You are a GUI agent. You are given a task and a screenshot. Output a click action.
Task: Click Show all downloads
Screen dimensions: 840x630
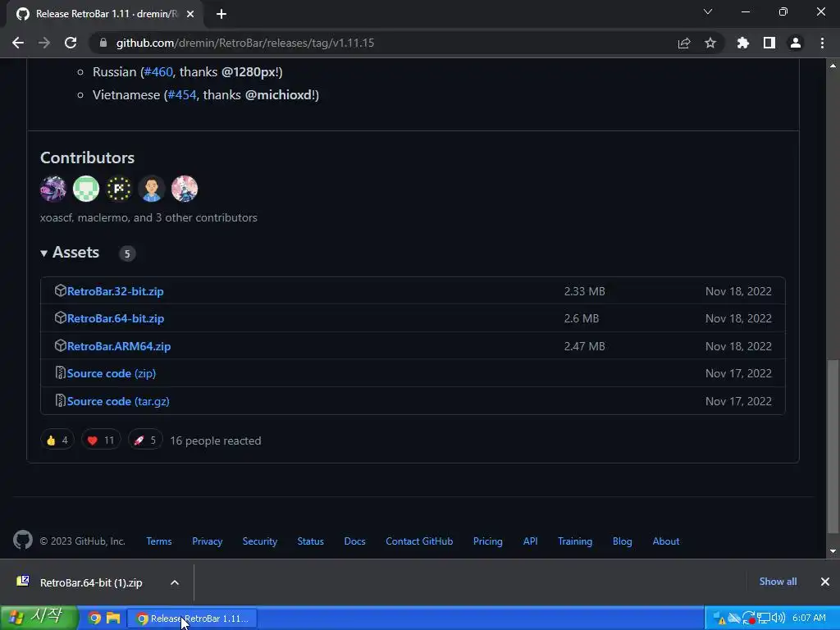click(x=778, y=582)
